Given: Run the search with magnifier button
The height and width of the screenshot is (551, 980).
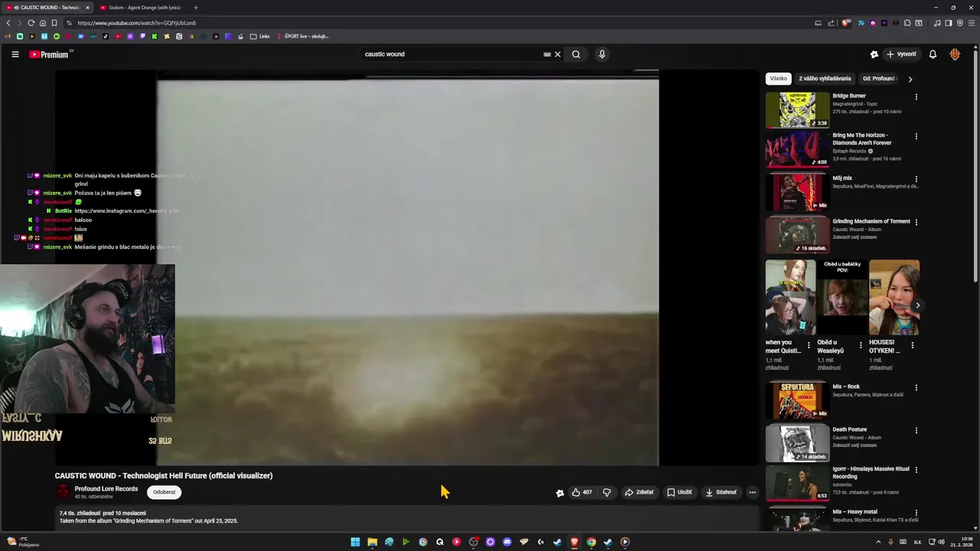Looking at the screenshot, I should pos(576,54).
